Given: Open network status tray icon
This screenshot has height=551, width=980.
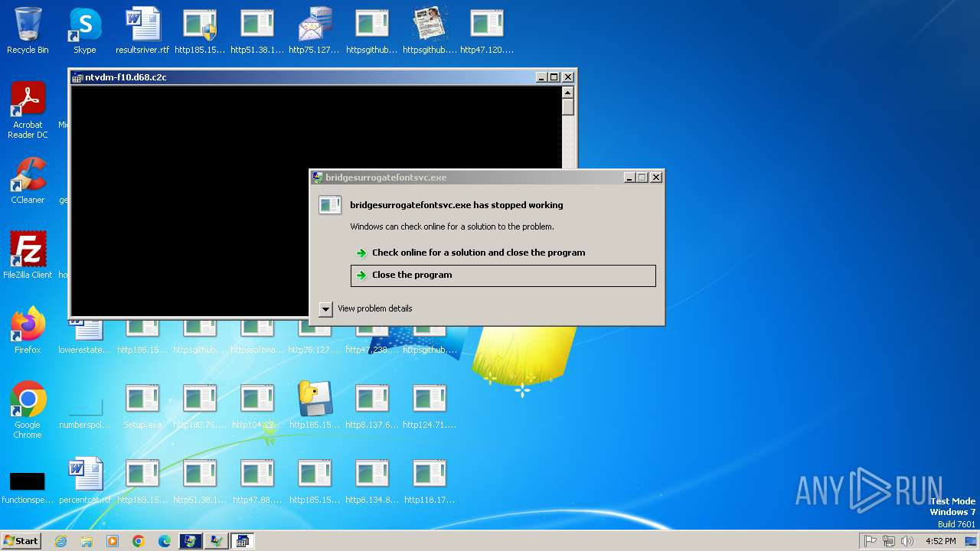Looking at the screenshot, I should 889,541.
